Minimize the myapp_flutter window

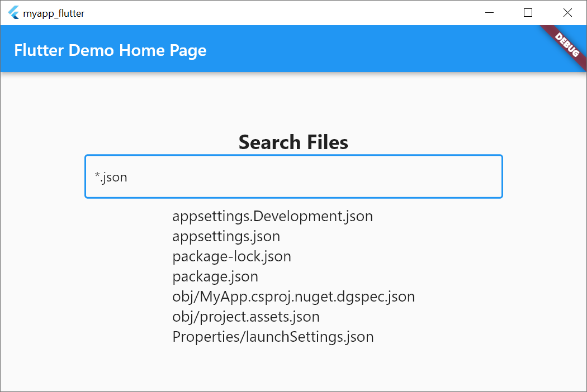pyautogui.click(x=489, y=13)
